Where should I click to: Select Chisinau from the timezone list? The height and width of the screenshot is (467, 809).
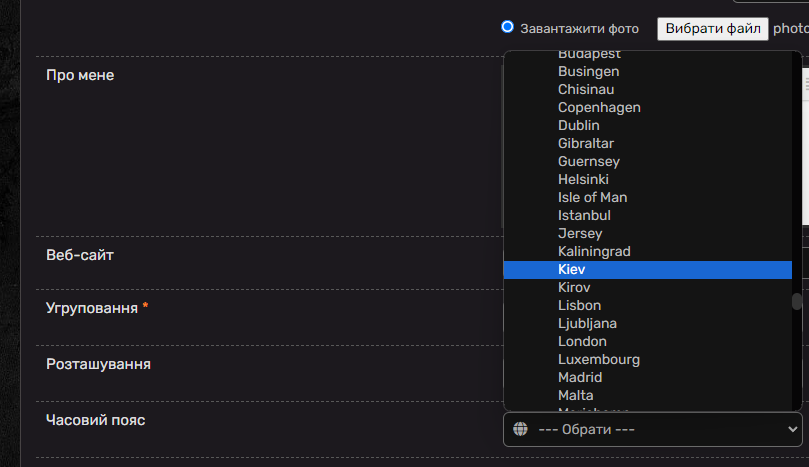click(648, 89)
